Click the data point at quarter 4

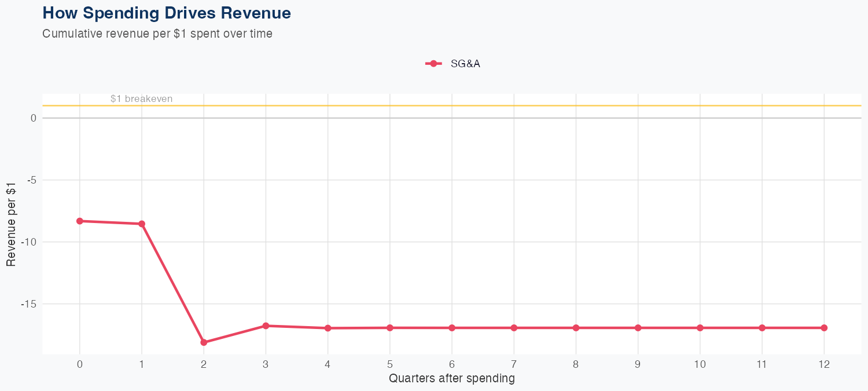tap(328, 328)
